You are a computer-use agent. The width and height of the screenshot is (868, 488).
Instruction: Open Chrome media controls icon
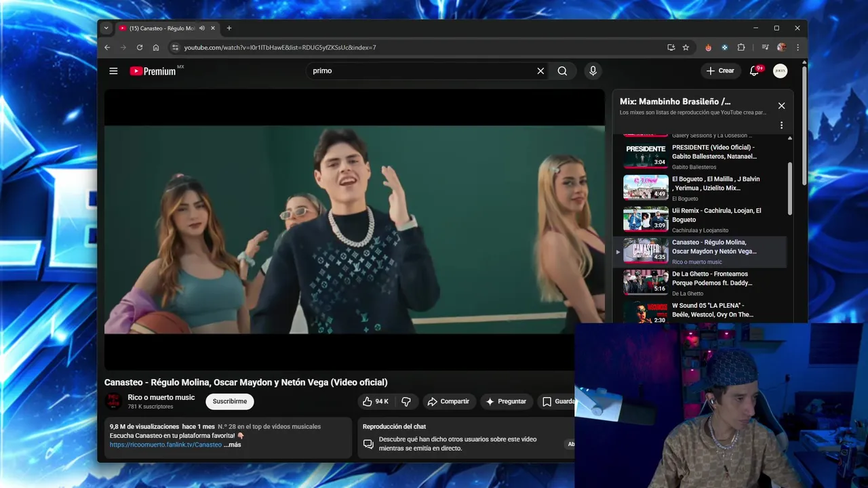765,47
